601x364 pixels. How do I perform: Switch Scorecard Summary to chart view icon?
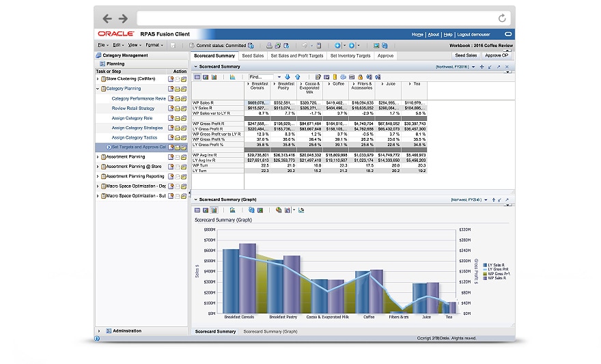pos(214,77)
